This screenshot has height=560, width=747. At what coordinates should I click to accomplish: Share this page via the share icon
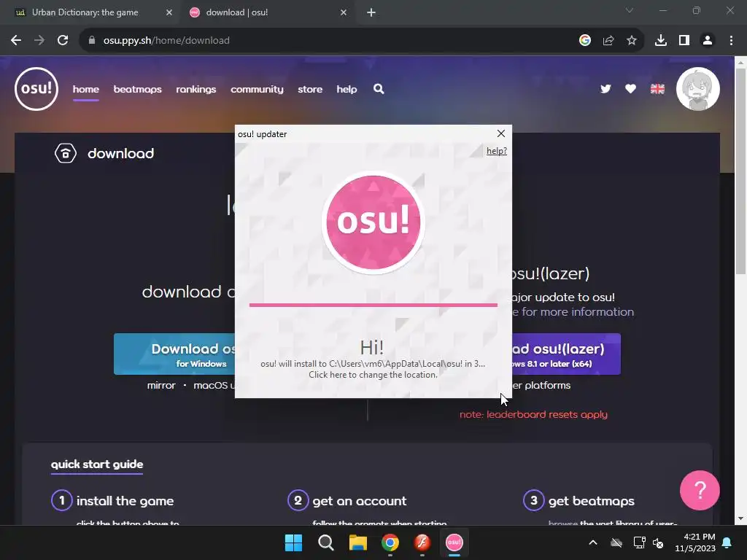point(608,41)
